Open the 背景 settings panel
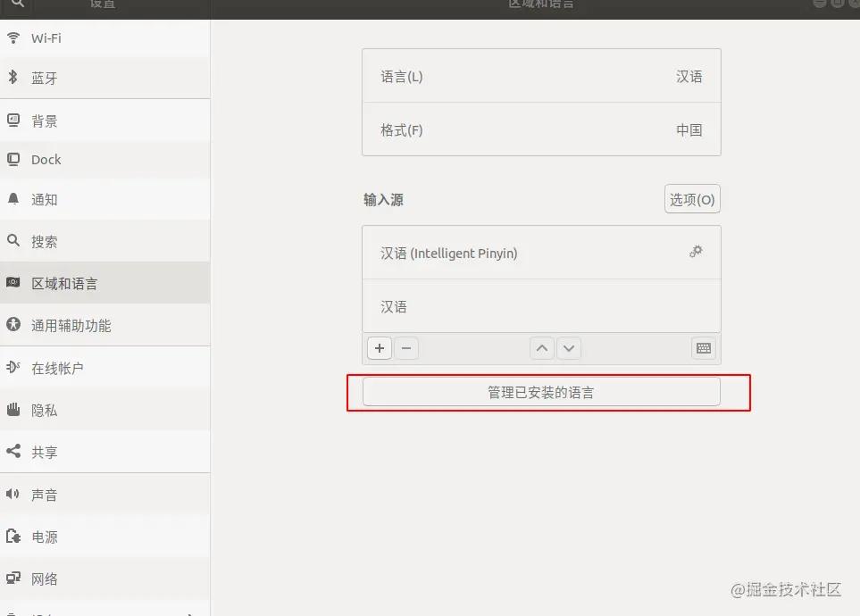Viewport: 860px width, 616px height. click(x=104, y=121)
